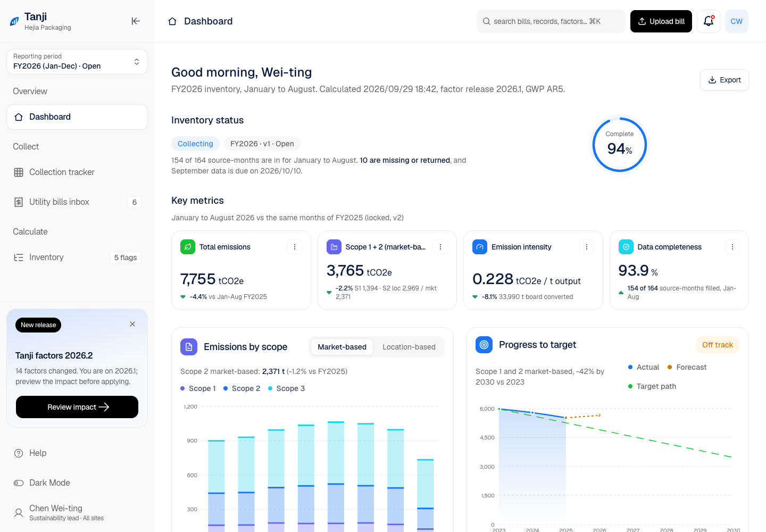Click the Export button
Image resolution: width=766 pixels, height=532 pixels.
[x=725, y=80]
